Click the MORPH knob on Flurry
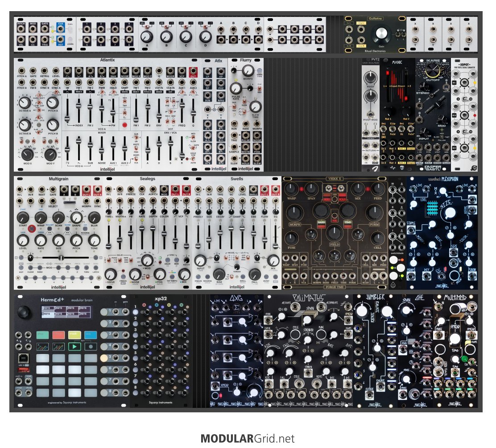This screenshot has width=496, height=448. [x=248, y=70]
